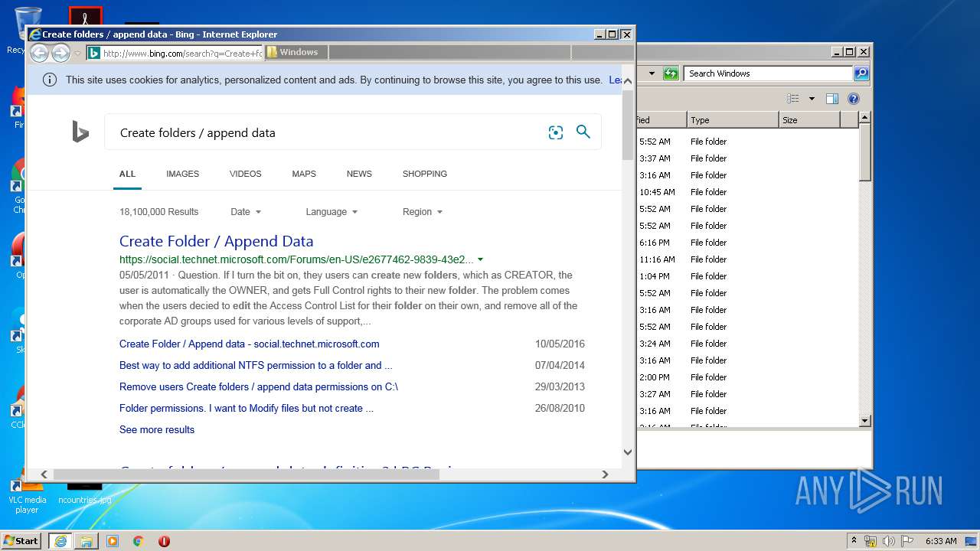980x551 pixels.
Task: Select the SHOPPING tab
Action: click(x=425, y=174)
